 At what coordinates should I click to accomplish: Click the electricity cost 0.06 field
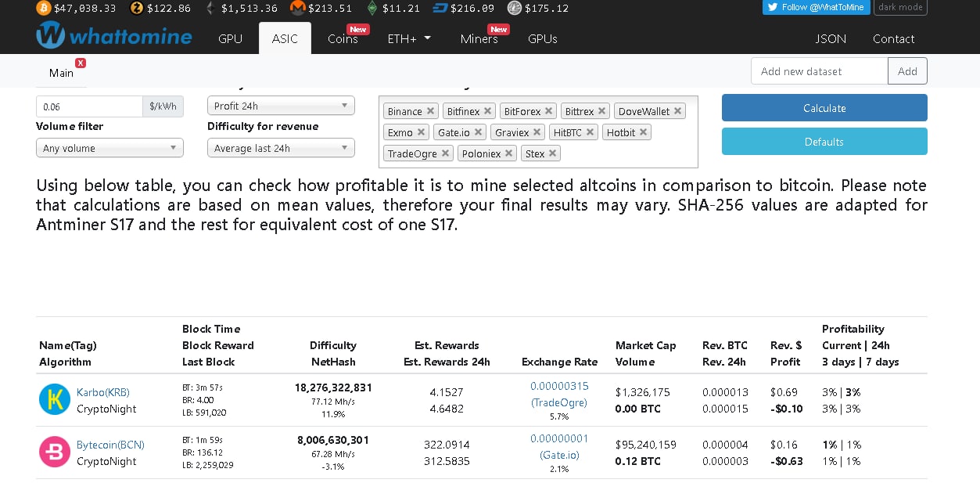[89, 106]
